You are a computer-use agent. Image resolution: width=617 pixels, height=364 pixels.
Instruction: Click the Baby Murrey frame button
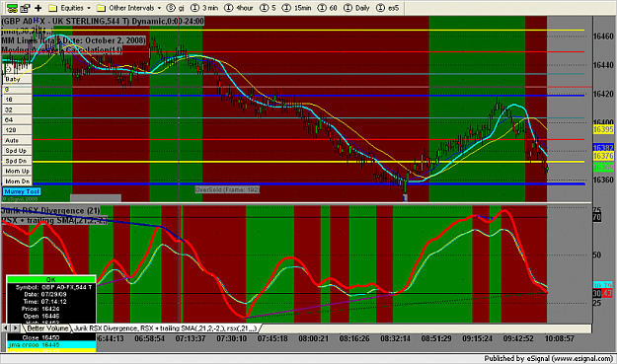(x=18, y=79)
